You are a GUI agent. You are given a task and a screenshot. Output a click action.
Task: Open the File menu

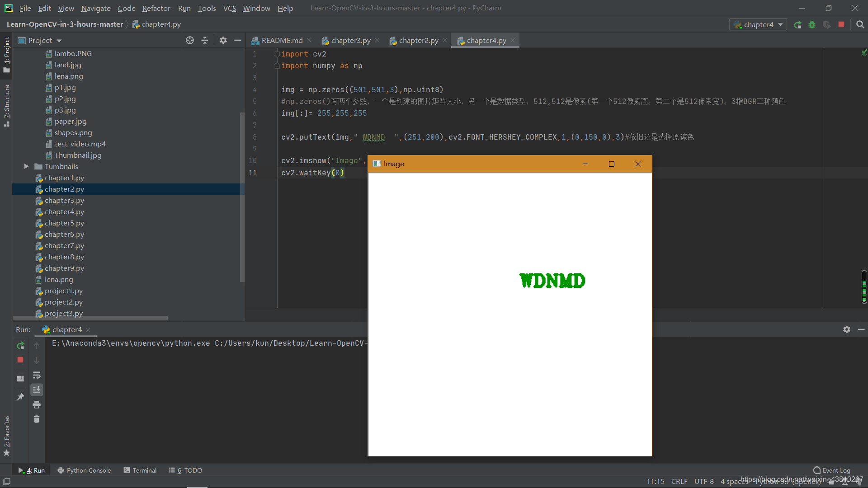point(25,8)
